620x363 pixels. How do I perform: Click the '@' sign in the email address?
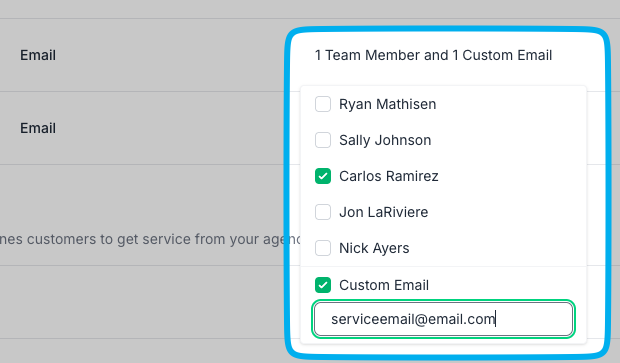[420, 320]
